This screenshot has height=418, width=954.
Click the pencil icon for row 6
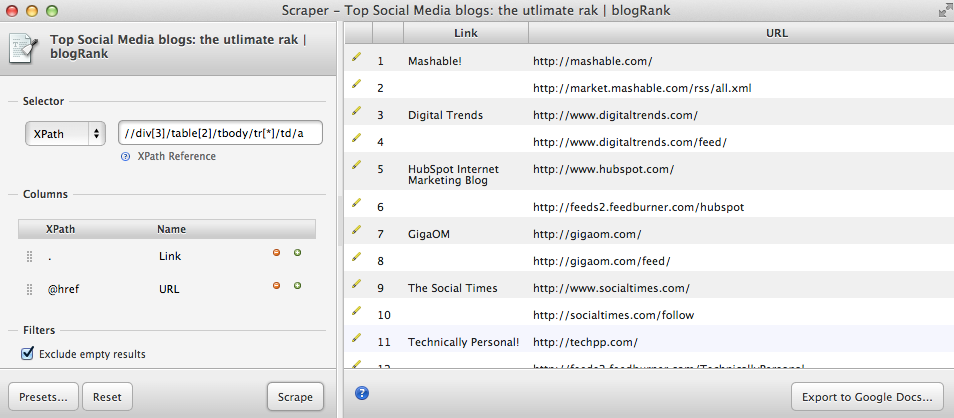point(357,203)
